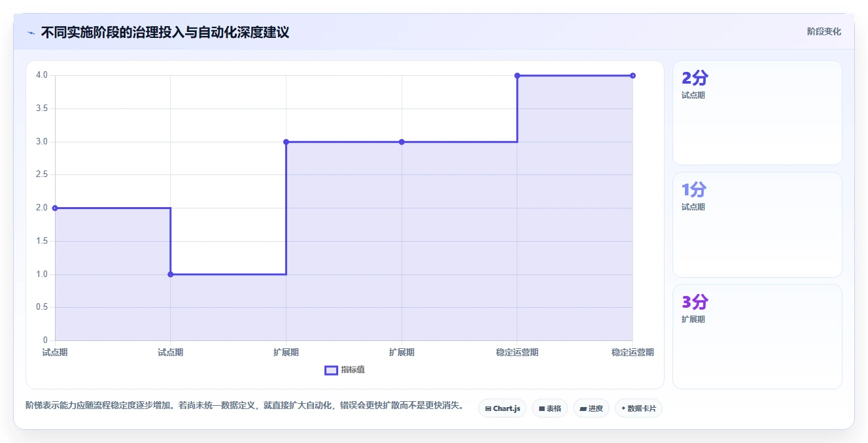Open the 3分 扩展期 data card
The height and width of the screenshot is (443, 868).
tap(757, 336)
